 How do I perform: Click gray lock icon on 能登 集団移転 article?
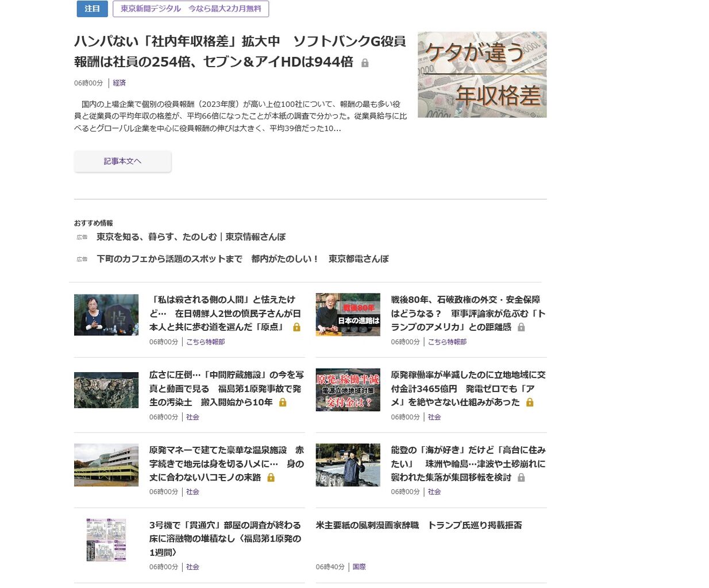coord(521,478)
